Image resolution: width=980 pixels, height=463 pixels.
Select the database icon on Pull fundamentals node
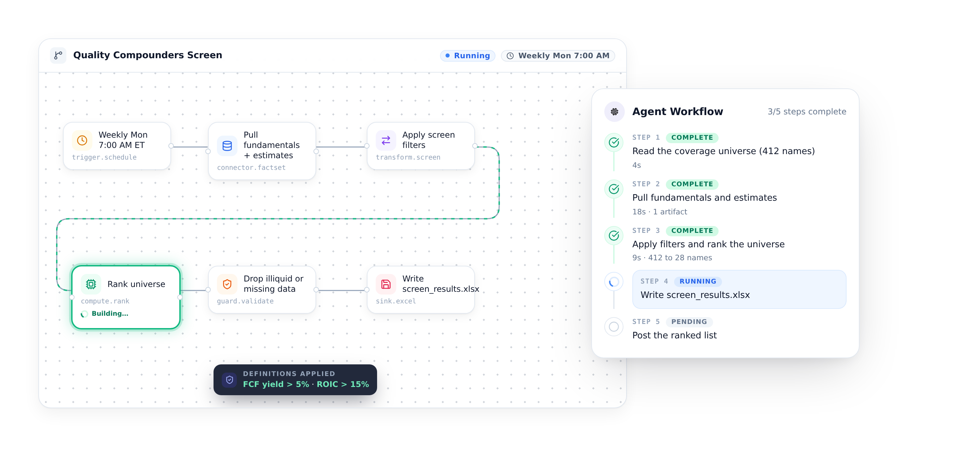[227, 146]
